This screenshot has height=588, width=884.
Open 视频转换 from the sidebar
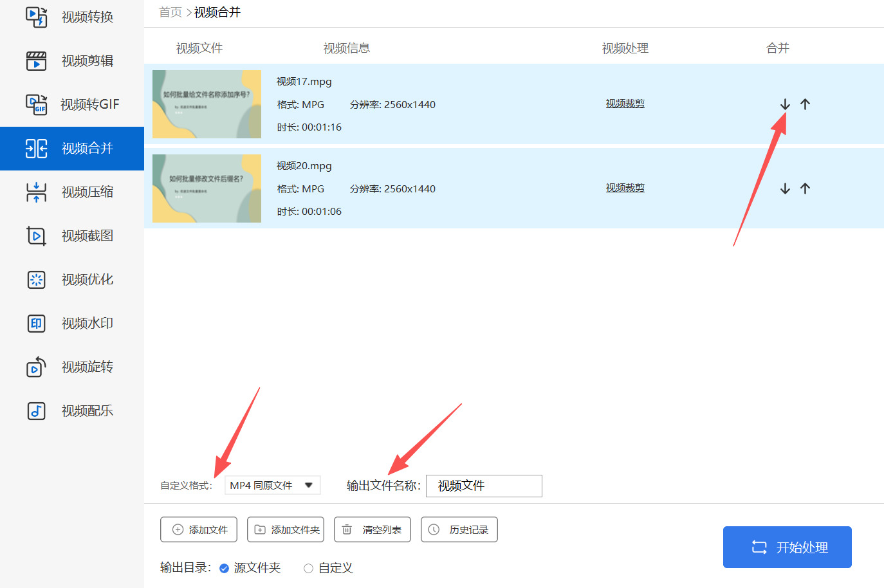click(72, 17)
